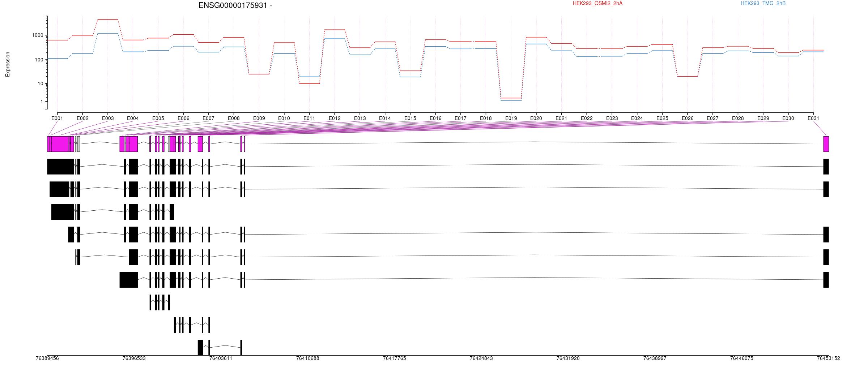The image size is (868, 365).
Task: Click the red expression peak above E003
Action: point(108,20)
